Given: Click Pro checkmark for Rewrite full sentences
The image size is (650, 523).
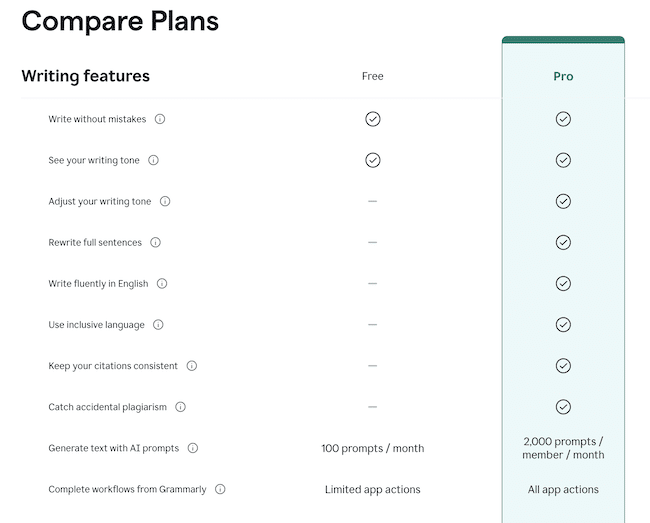Looking at the screenshot, I should click(563, 242).
